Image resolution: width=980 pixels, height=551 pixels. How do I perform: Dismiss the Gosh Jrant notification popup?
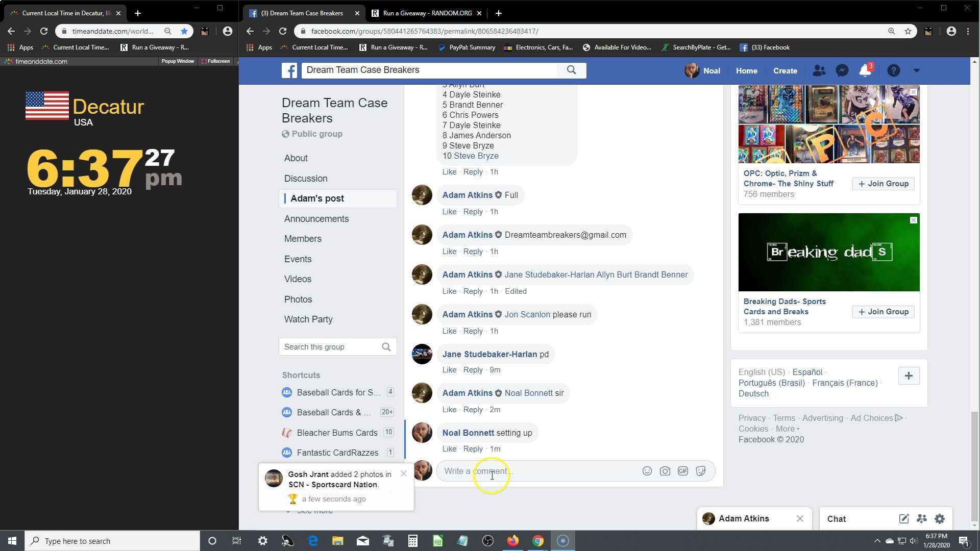click(404, 473)
